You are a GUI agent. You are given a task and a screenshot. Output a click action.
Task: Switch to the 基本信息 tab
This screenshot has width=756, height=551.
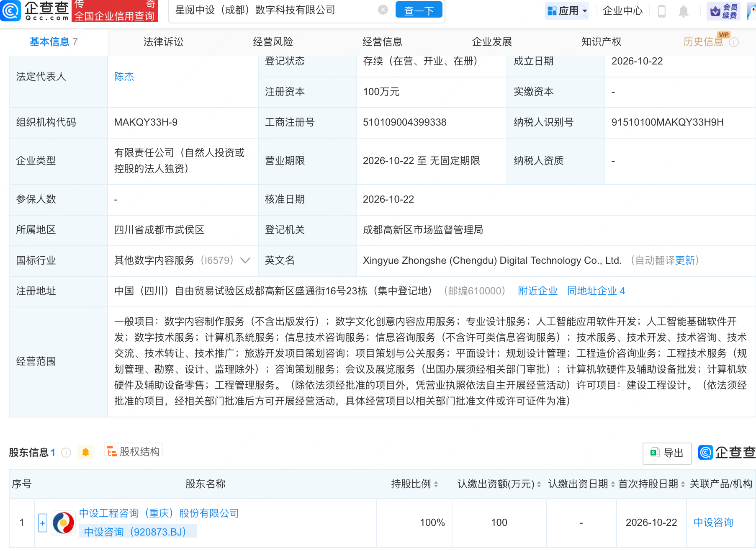coord(54,42)
